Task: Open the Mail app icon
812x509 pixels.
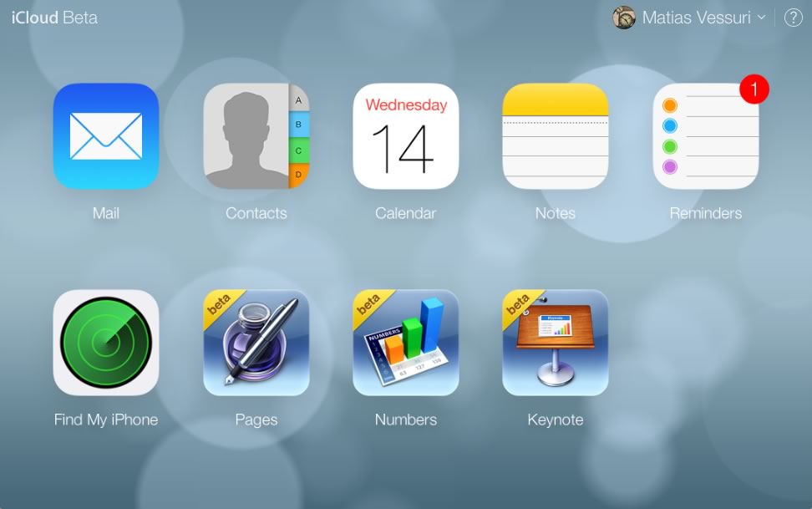Action: (105, 135)
